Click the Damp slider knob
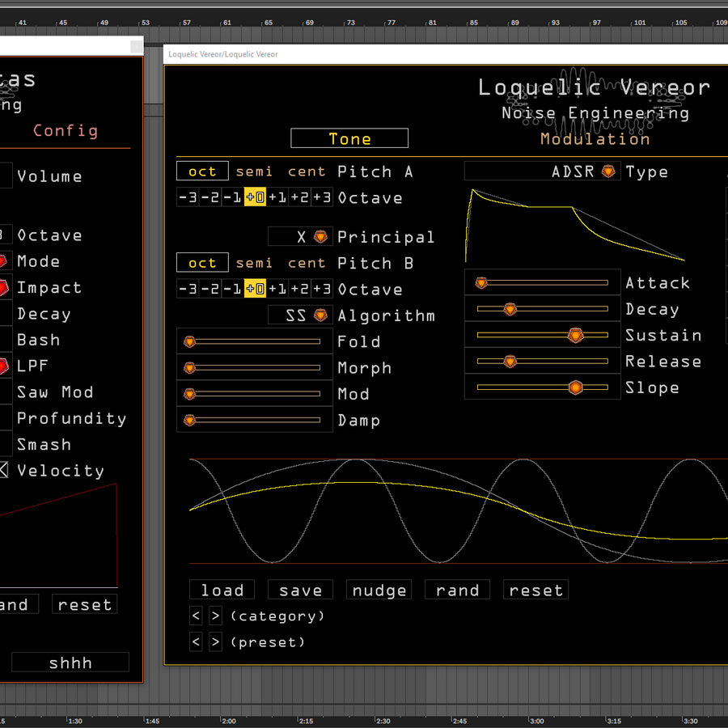 pos(190,421)
